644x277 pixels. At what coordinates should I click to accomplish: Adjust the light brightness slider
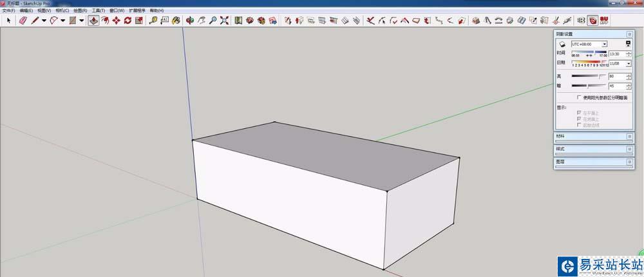tap(589, 76)
